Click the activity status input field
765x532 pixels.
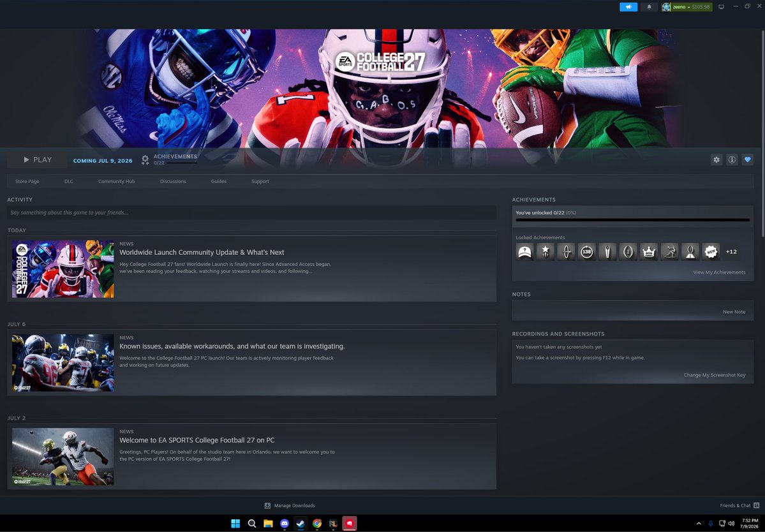coord(252,212)
